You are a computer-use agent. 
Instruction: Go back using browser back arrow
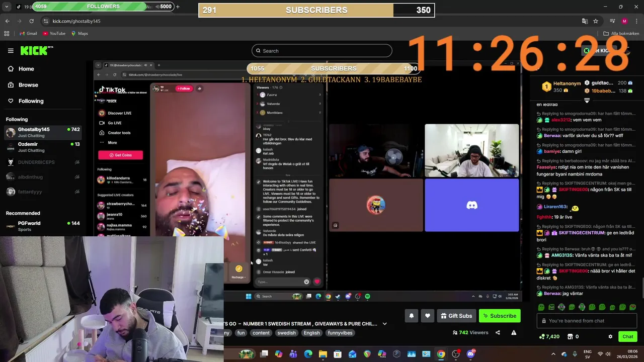pos(7,21)
